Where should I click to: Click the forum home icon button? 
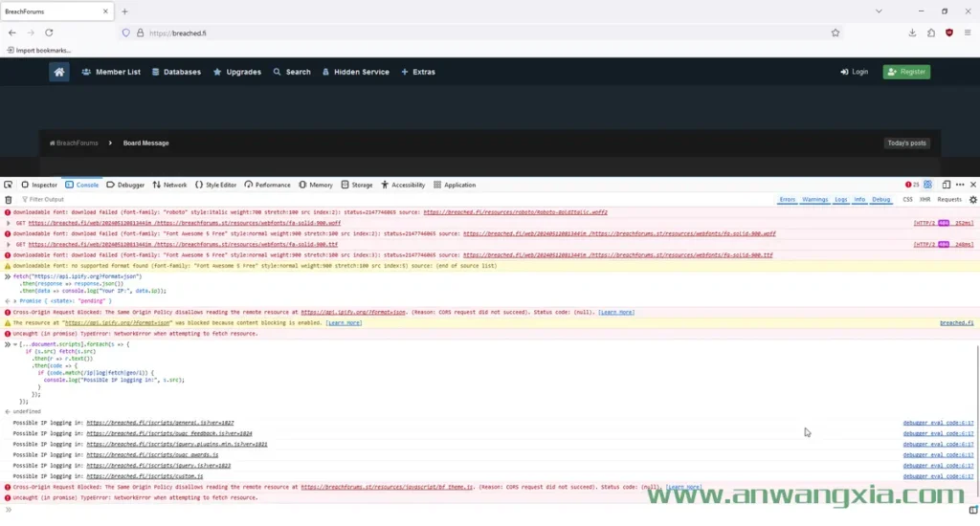[x=58, y=72]
